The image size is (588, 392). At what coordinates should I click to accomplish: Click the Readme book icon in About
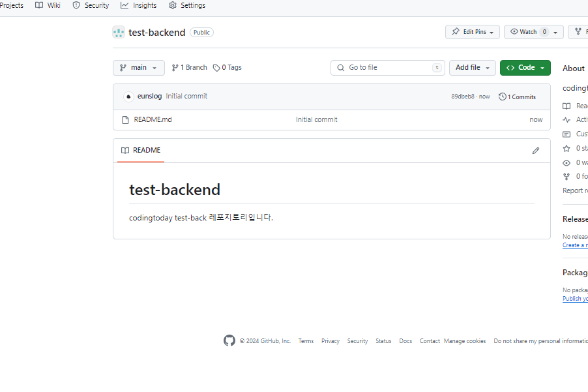pyautogui.click(x=566, y=106)
